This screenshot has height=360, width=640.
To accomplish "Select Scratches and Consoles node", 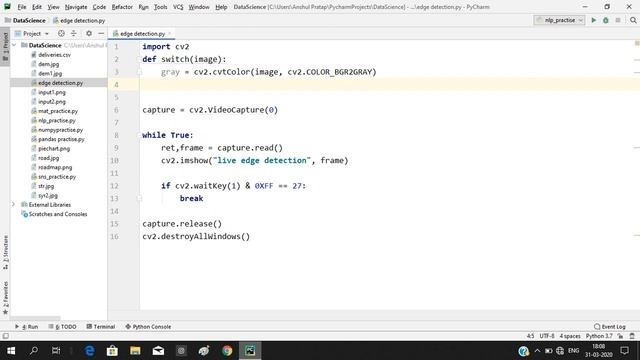I will pos(58,214).
